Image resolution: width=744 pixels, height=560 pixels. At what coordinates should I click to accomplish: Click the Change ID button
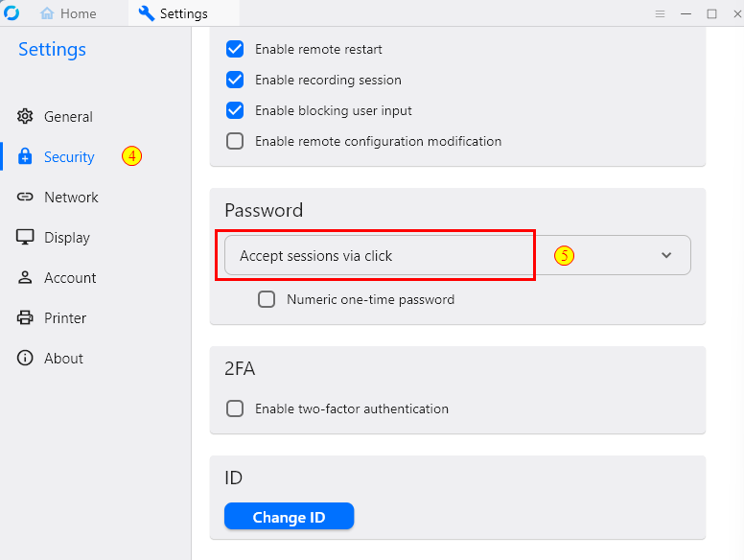coord(289,516)
